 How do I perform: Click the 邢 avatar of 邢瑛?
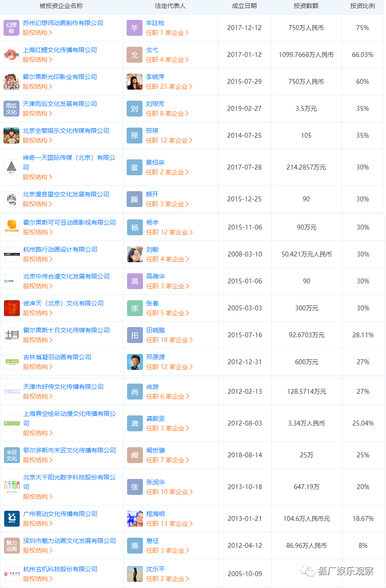coord(135,136)
